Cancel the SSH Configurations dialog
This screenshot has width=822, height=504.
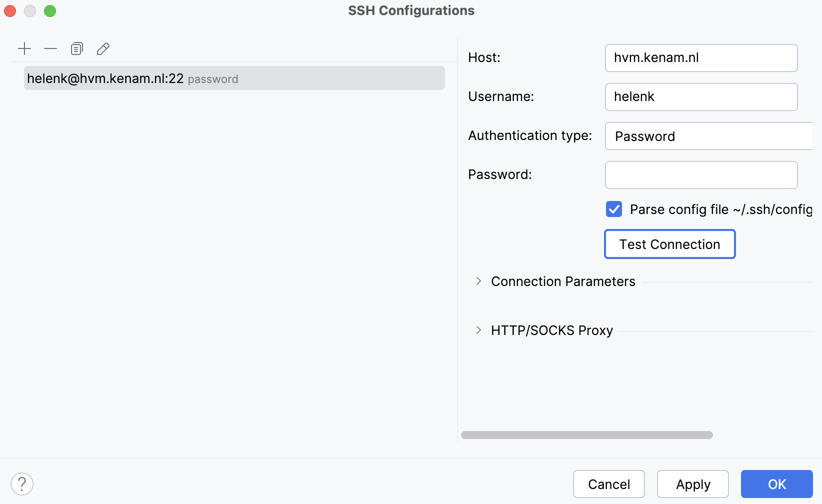click(x=608, y=483)
